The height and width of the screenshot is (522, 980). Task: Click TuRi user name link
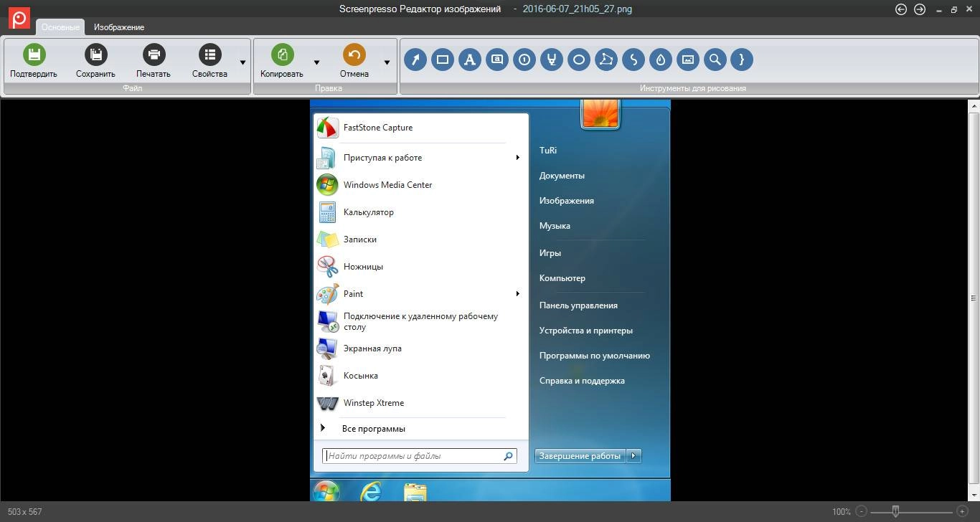[548, 151]
